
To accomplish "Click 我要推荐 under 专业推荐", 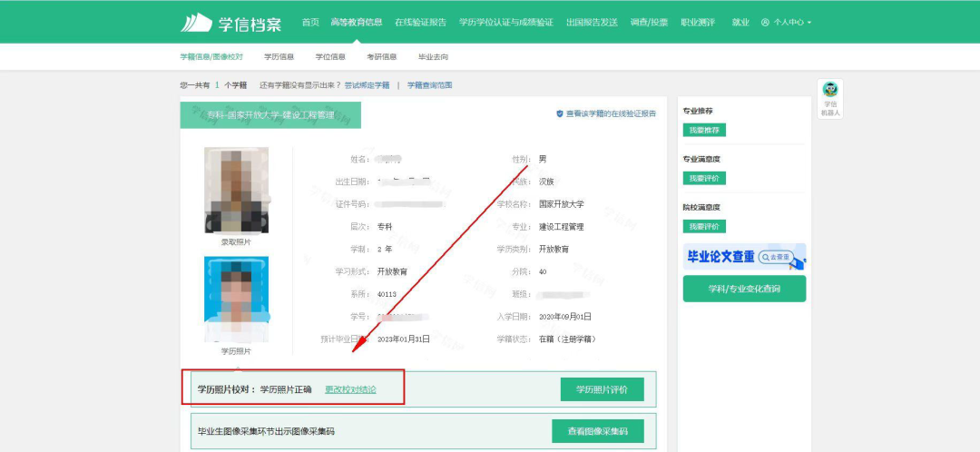I will [704, 130].
